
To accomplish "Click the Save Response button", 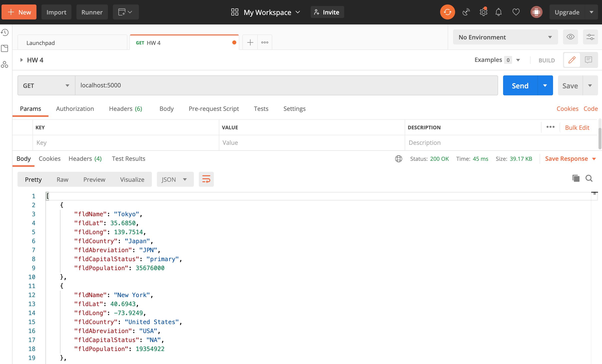I will click(567, 159).
